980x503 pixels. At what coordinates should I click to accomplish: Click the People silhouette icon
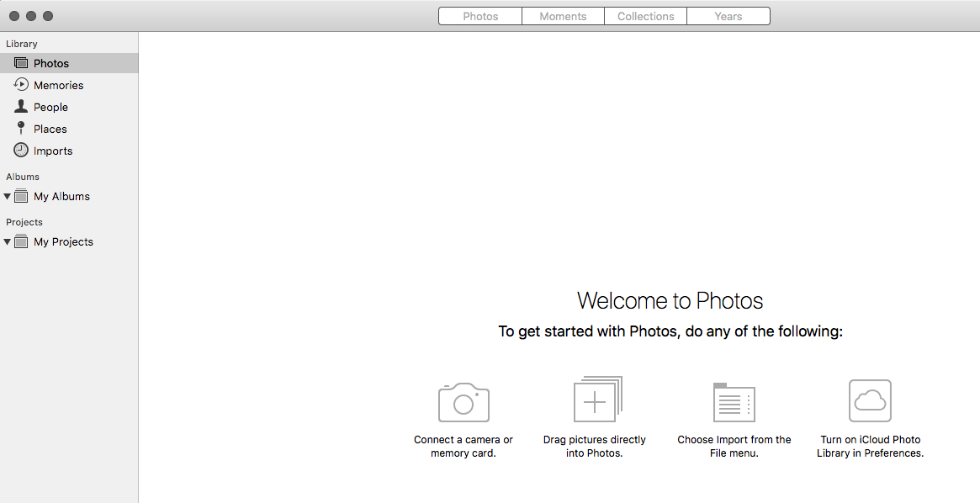[21, 106]
